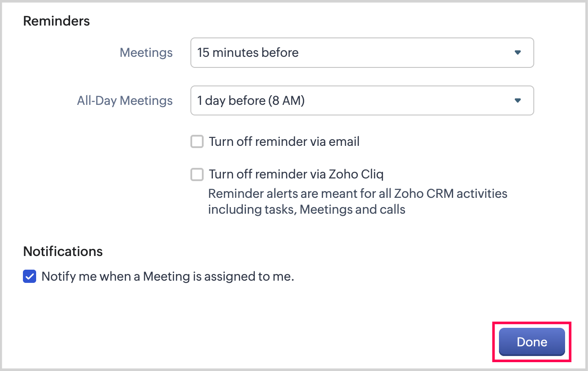Image resolution: width=588 pixels, height=371 pixels.
Task: Click the "1 day before (8 AM)" value
Action: [251, 101]
